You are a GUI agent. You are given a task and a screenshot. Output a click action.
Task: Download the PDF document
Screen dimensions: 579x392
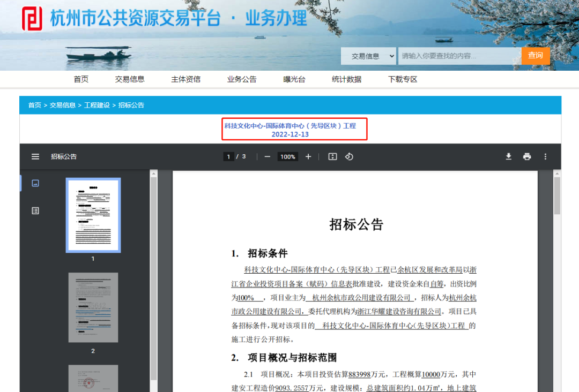pyautogui.click(x=508, y=157)
